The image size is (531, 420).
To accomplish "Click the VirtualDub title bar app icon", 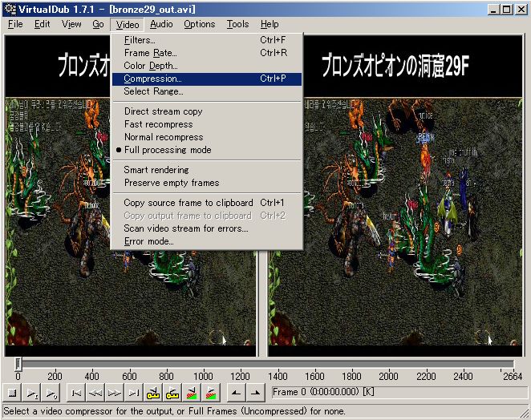I will pyautogui.click(x=10, y=9).
